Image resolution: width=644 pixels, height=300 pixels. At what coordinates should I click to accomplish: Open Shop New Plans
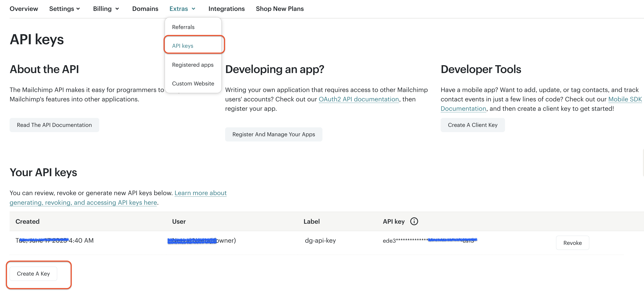point(280,9)
